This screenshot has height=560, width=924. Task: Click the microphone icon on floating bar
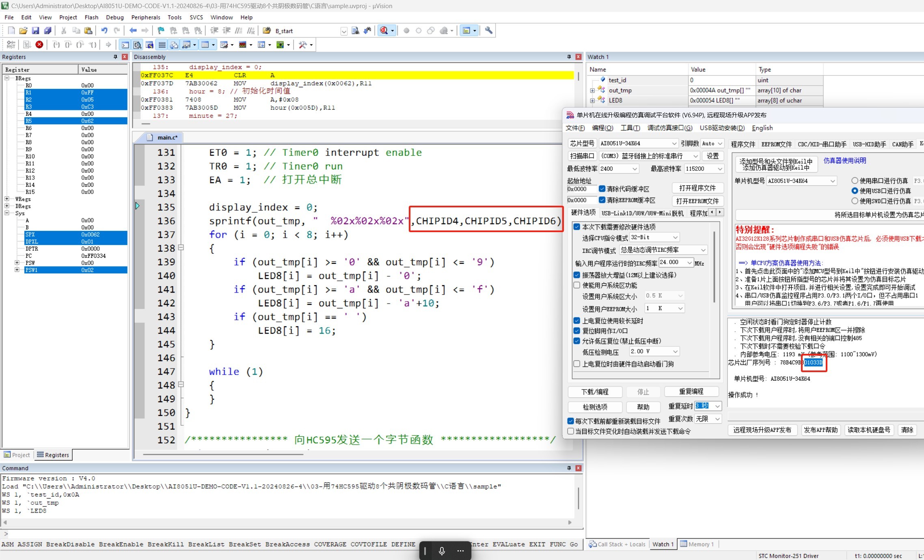click(442, 551)
